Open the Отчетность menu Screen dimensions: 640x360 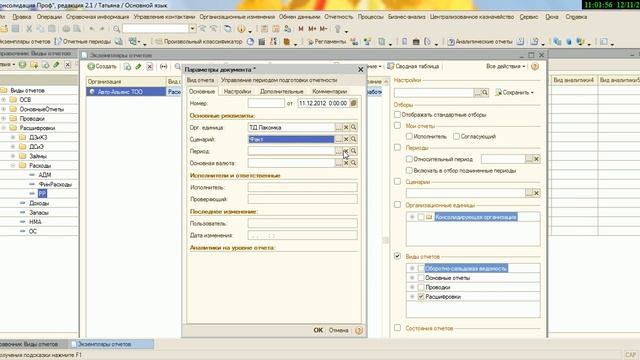(339, 17)
